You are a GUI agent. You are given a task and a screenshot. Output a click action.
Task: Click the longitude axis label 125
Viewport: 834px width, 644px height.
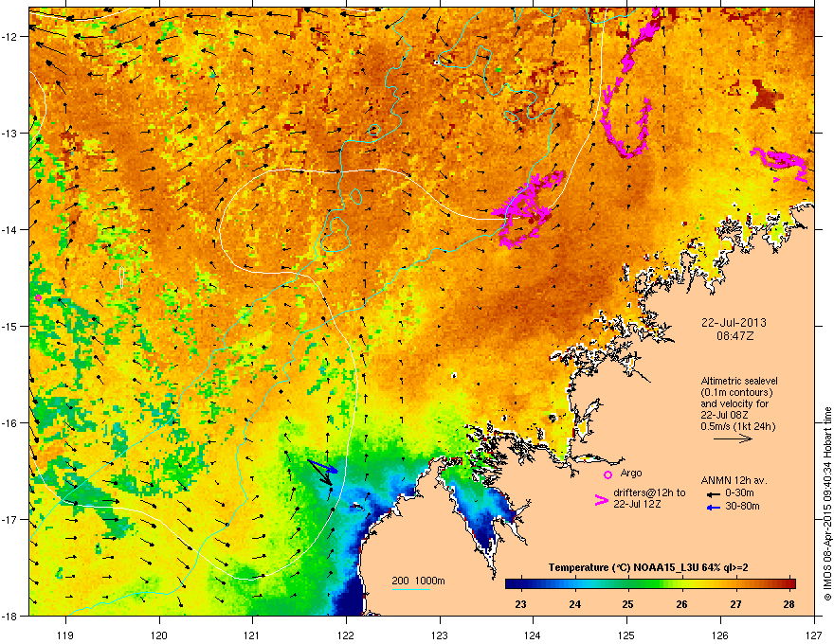point(627,635)
